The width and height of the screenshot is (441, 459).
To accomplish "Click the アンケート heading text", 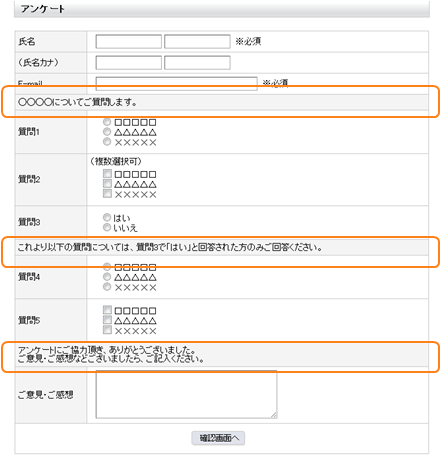I will pyautogui.click(x=43, y=9).
